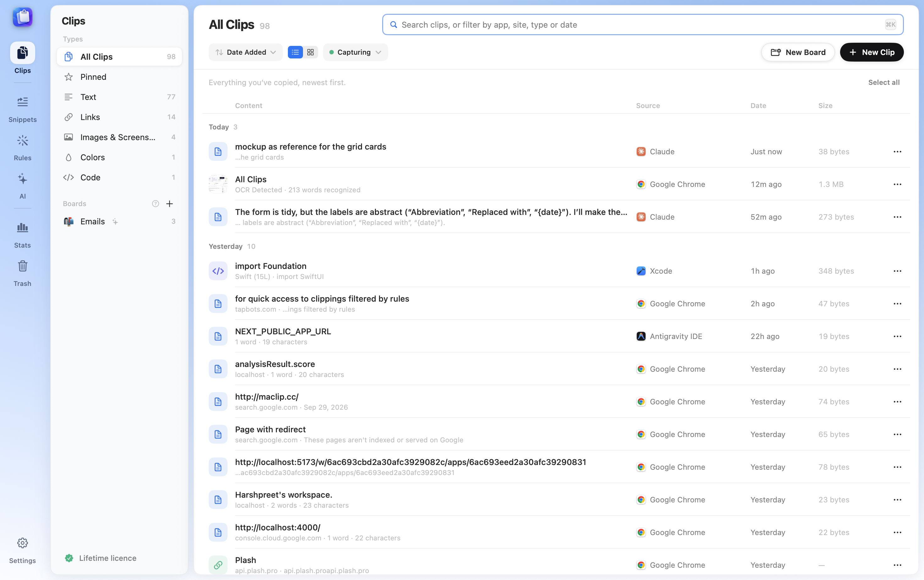Click the clipboard app logo icon

click(x=23, y=17)
